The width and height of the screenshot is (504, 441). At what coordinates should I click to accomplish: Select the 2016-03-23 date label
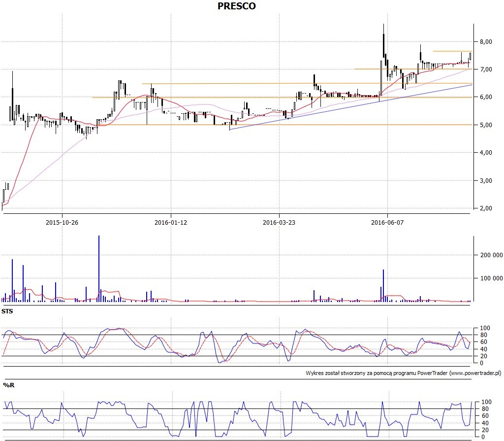279,222
